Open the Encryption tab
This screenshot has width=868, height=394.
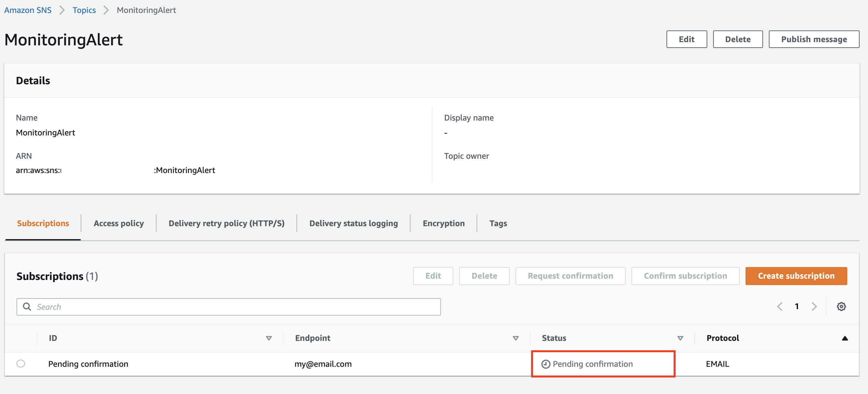click(x=444, y=223)
